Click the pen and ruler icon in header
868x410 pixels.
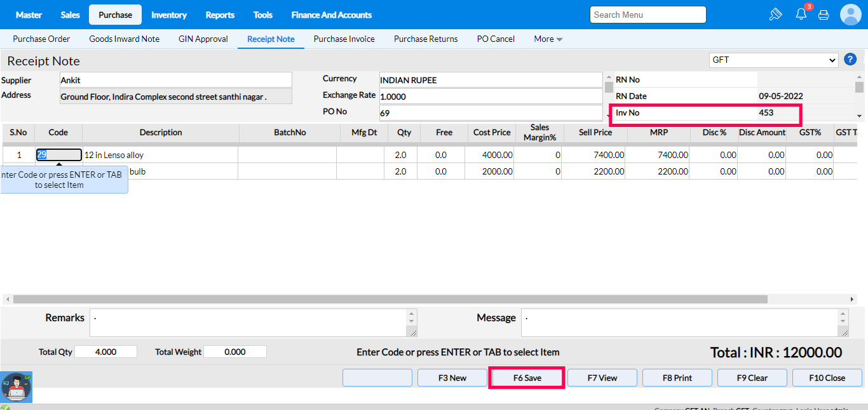point(775,15)
